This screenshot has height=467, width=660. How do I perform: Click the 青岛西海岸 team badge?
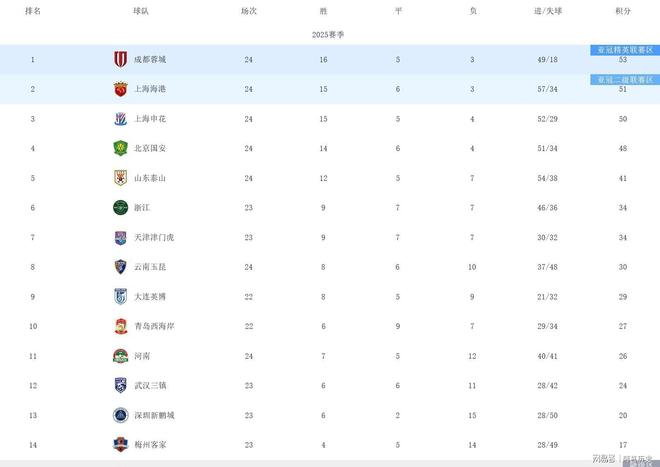120,326
